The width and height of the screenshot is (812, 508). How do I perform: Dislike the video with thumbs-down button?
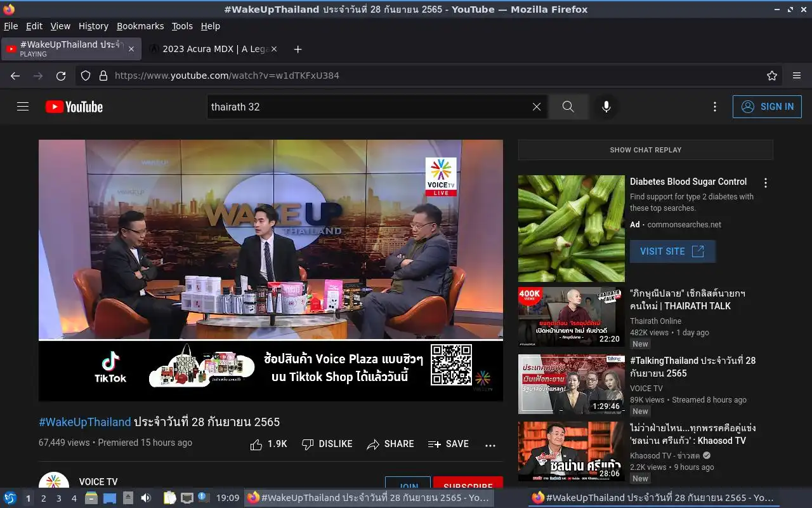327,444
